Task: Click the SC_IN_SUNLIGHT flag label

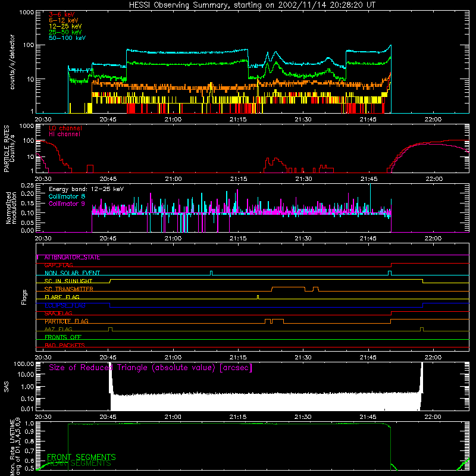Action: pos(68,281)
